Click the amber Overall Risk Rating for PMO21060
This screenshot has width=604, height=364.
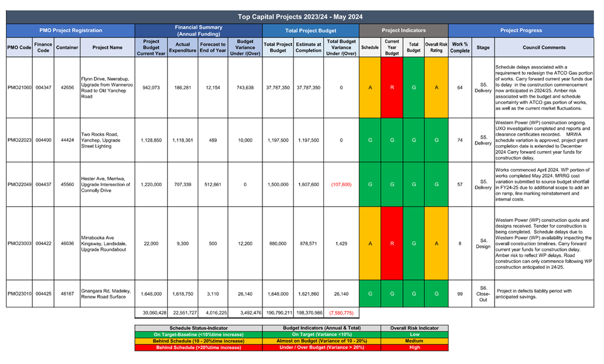click(436, 87)
